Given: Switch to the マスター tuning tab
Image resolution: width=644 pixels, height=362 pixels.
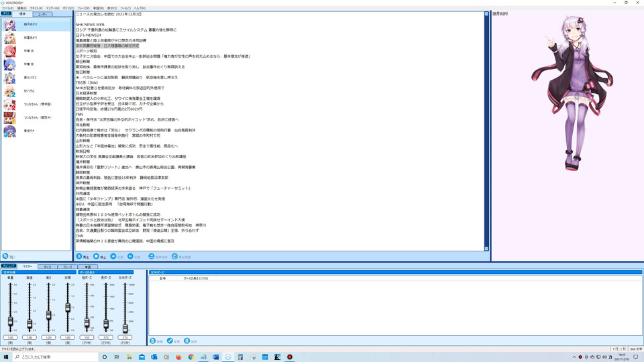Looking at the screenshot, I should pos(27,266).
